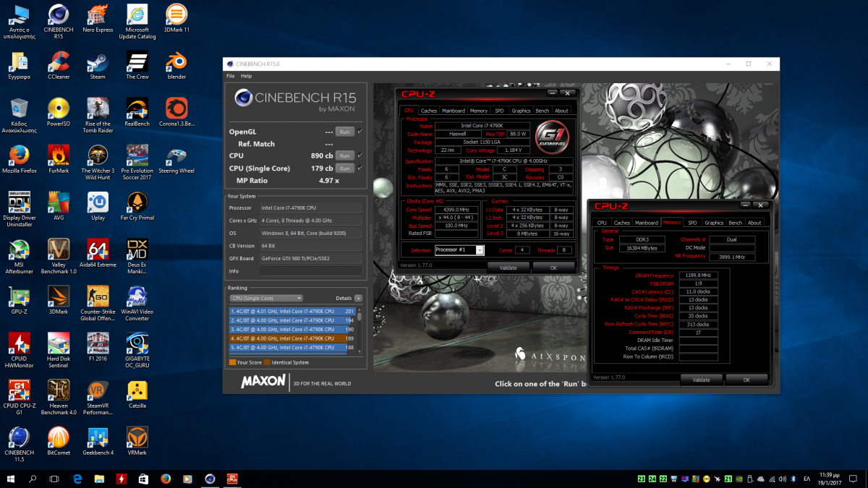
Task: Open blender desktop shortcut
Action: [x=176, y=66]
